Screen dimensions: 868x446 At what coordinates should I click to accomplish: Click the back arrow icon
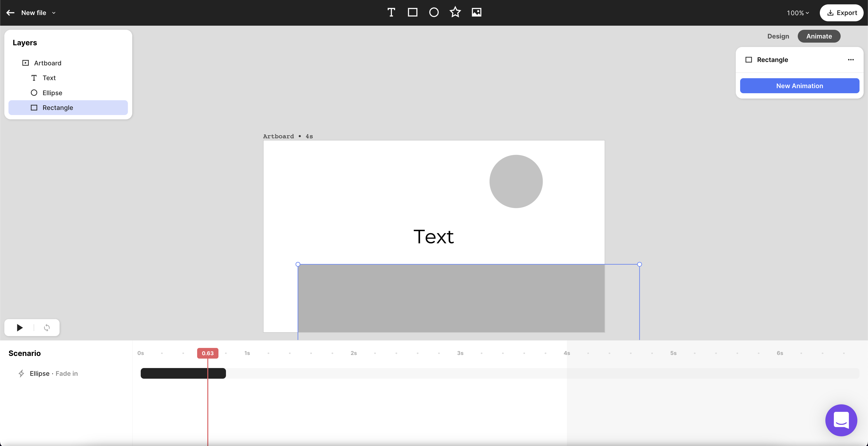[10, 13]
